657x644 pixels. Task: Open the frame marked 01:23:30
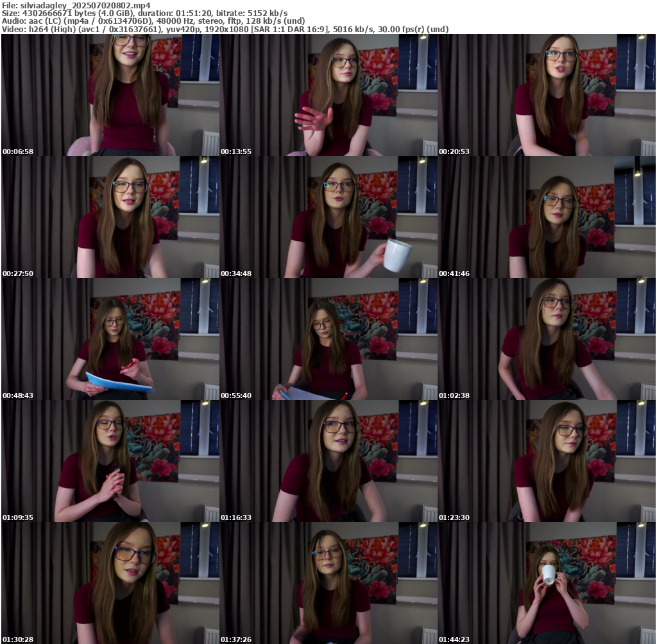[x=547, y=461]
